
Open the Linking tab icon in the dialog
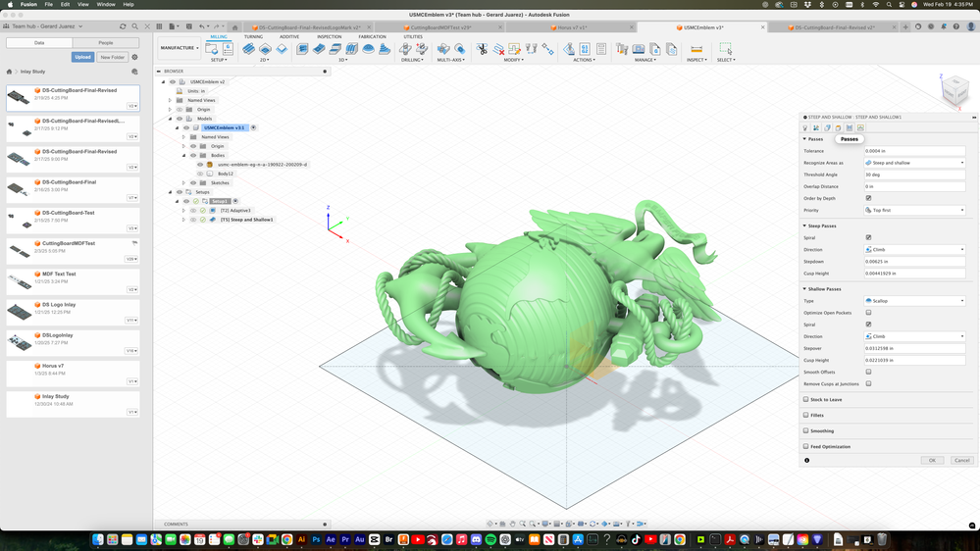860,128
